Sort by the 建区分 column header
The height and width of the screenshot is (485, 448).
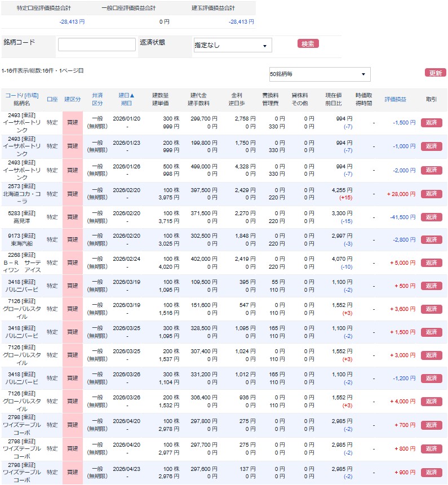[73, 99]
